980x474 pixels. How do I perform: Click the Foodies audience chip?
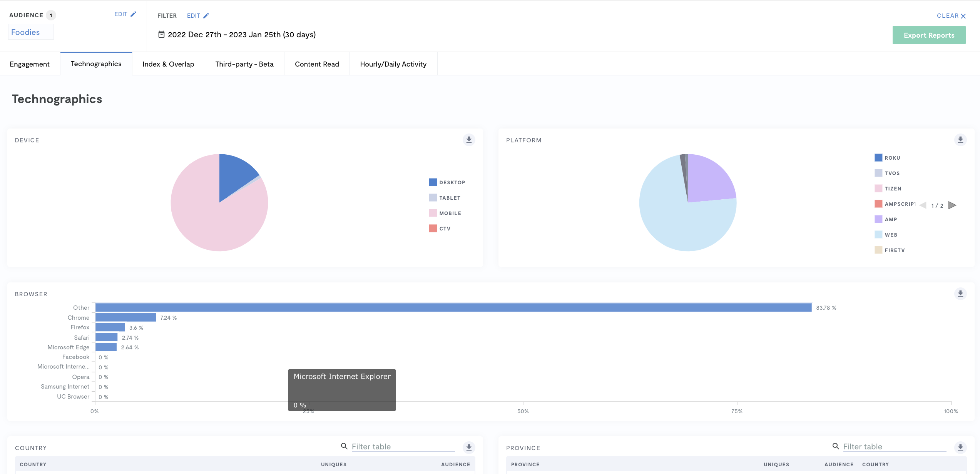tap(31, 32)
